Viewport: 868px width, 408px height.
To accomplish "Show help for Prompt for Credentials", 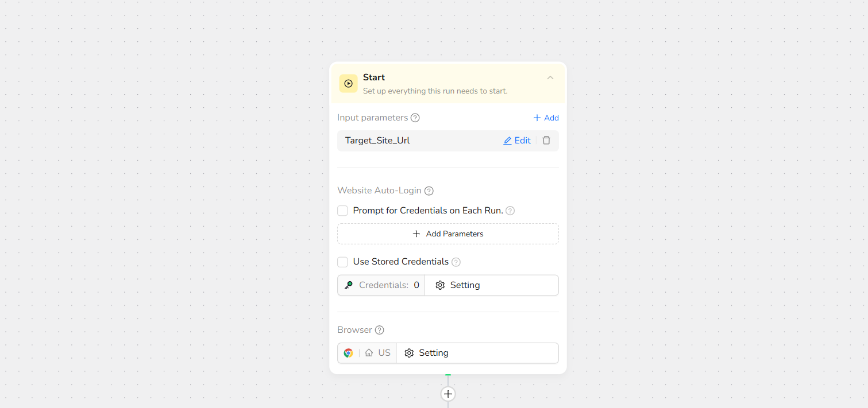I will [x=510, y=211].
